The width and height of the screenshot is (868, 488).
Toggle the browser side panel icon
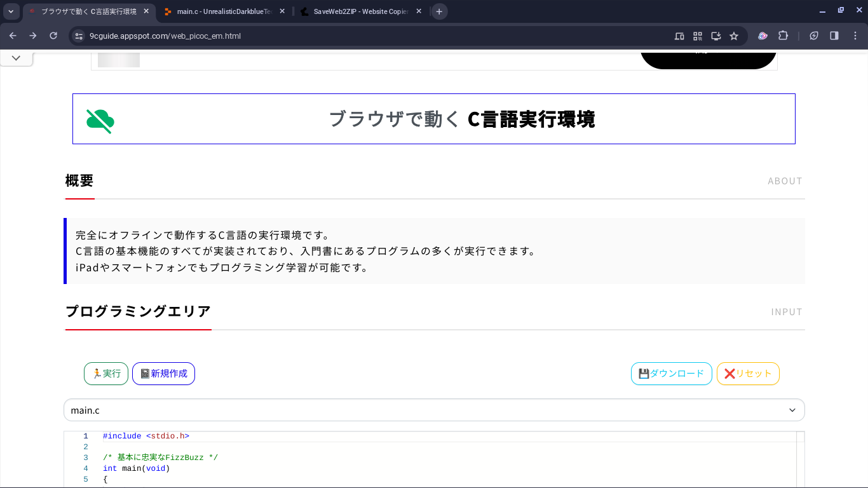click(834, 36)
